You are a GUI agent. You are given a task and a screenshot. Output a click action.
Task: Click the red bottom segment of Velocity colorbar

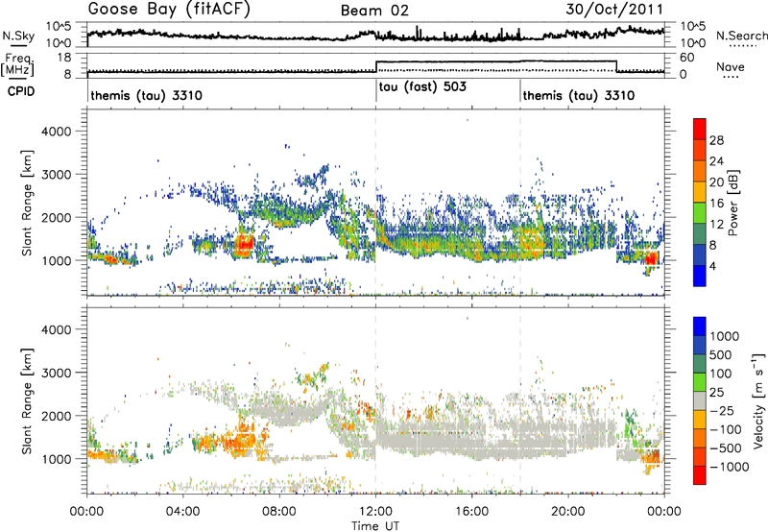click(700, 475)
